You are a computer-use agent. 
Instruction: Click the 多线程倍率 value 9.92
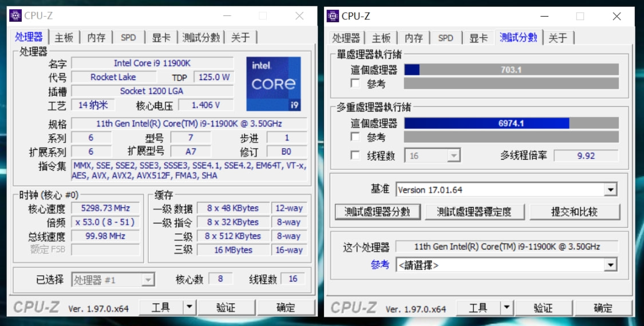[586, 156]
